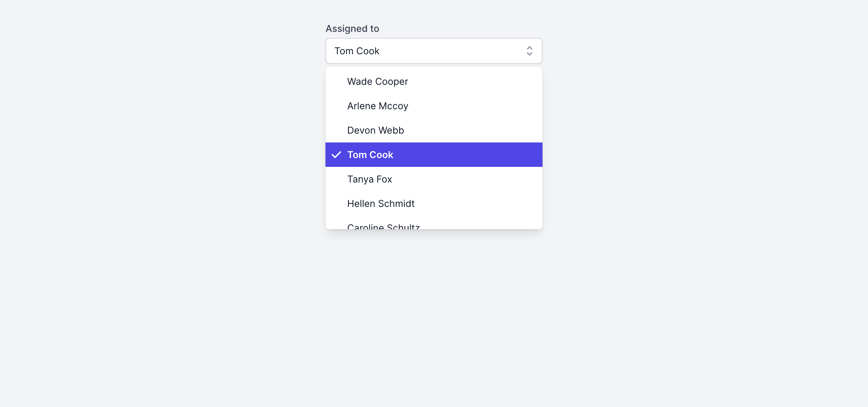Click the Devon Webb list entry
The image size is (868, 407).
click(x=433, y=131)
